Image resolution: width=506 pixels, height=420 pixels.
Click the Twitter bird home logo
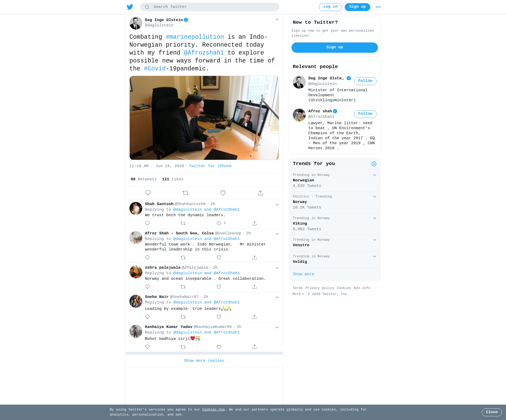click(x=130, y=7)
